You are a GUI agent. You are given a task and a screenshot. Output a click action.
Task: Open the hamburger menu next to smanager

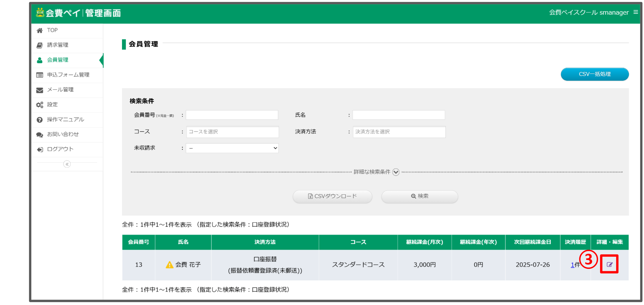click(636, 12)
